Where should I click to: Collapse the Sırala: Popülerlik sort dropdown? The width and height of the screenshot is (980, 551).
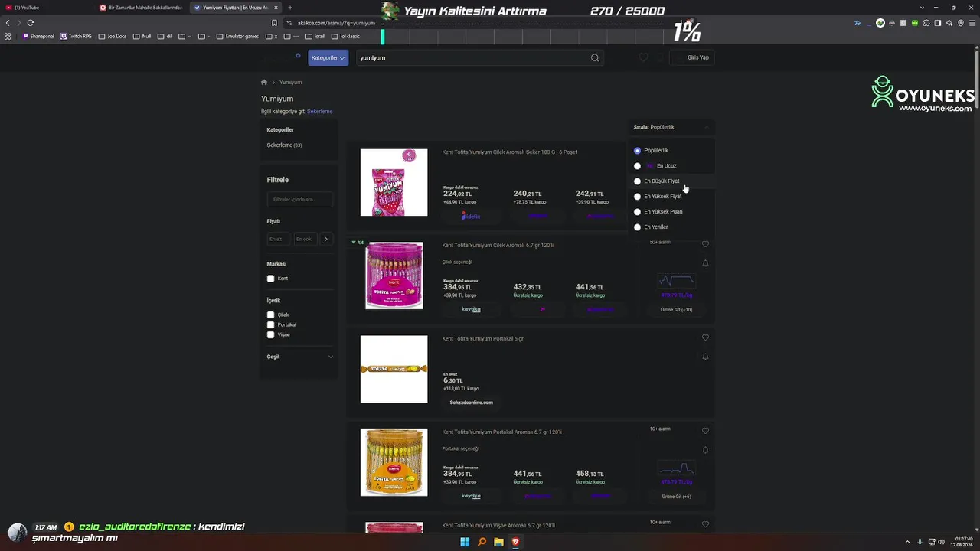coord(672,127)
